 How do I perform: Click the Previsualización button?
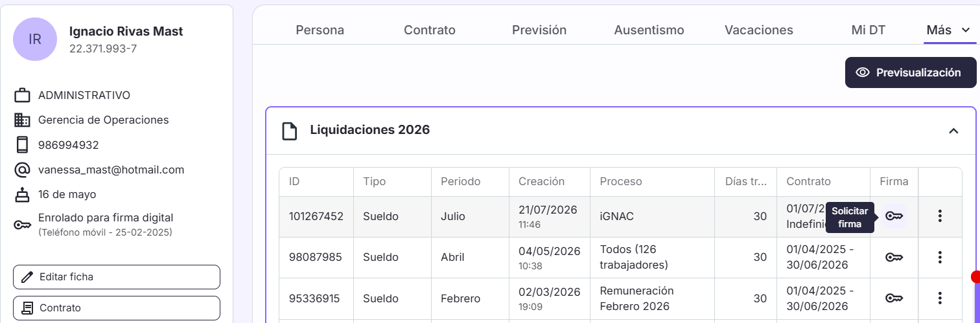911,72
